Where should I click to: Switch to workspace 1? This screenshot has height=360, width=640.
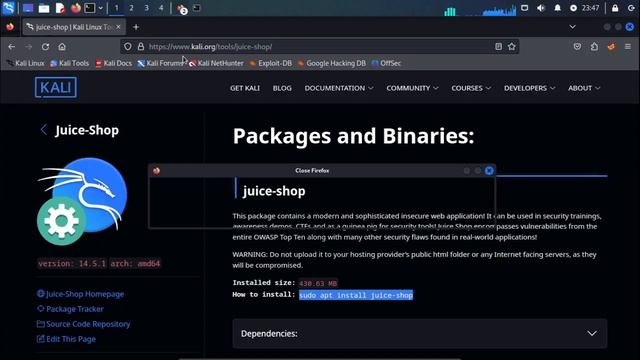point(116,8)
